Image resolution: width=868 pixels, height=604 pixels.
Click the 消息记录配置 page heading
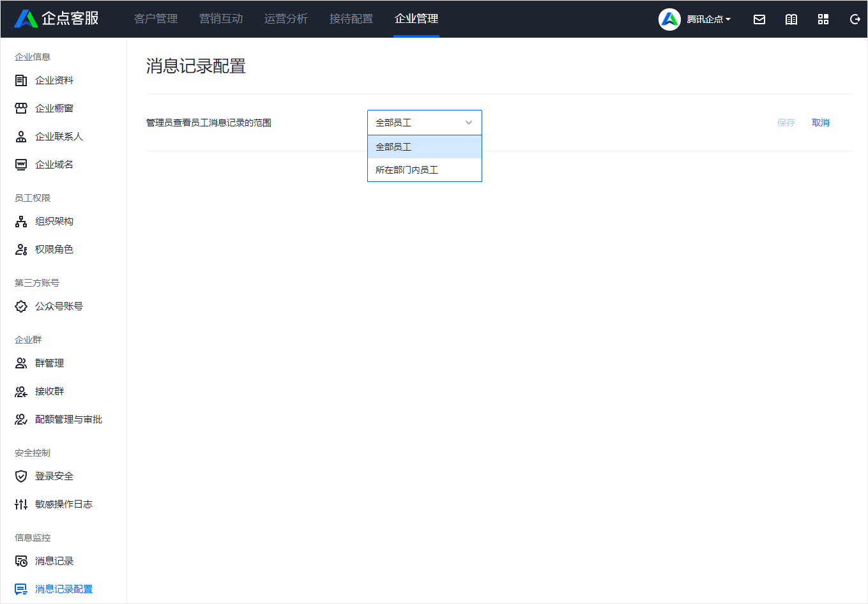(196, 66)
